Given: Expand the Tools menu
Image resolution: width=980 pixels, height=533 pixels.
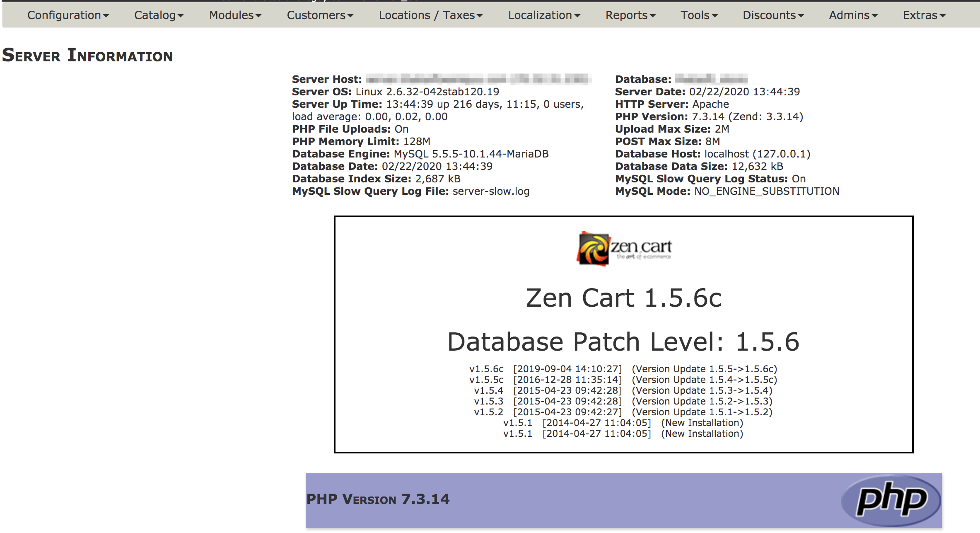Looking at the screenshot, I should click(699, 15).
